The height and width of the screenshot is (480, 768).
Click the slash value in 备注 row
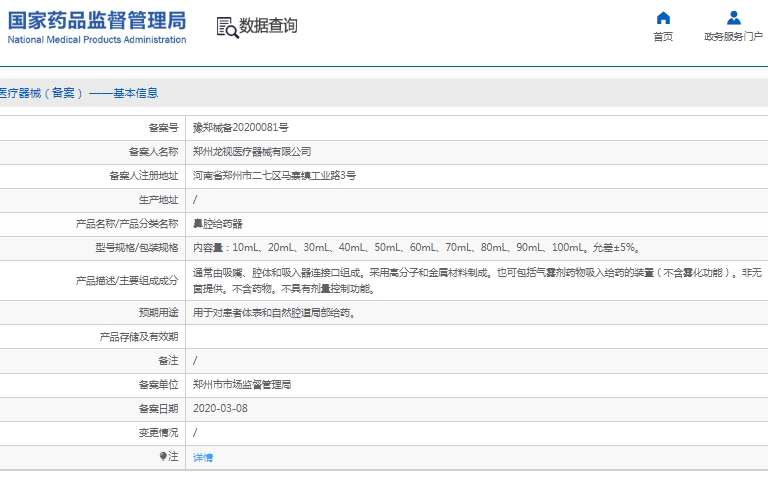tap(195, 361)
